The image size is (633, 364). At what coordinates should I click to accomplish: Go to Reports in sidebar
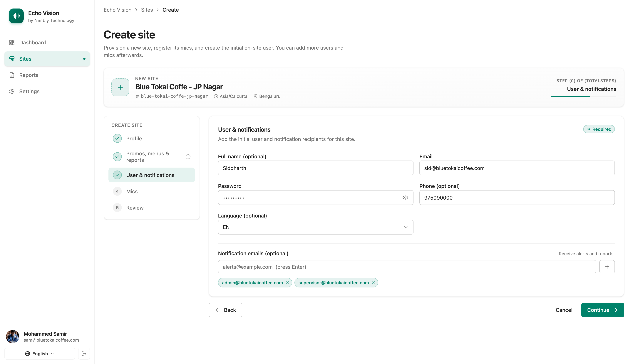pyautogui.click(x=47, y=75)
